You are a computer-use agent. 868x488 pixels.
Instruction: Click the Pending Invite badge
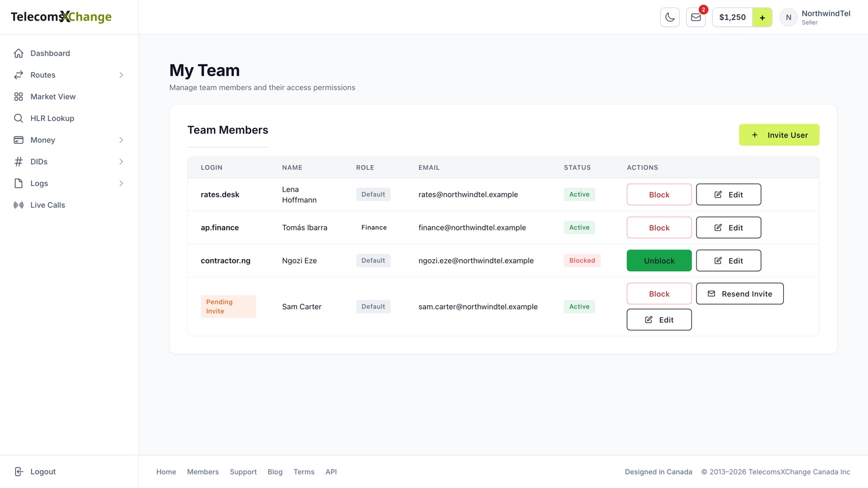click(228, 306)
